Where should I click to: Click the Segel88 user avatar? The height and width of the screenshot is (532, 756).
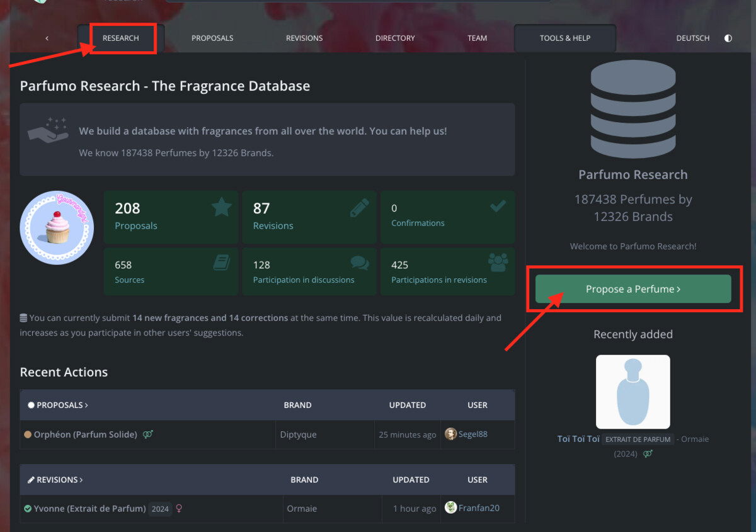pyautogui.click(x=450, y=434)
